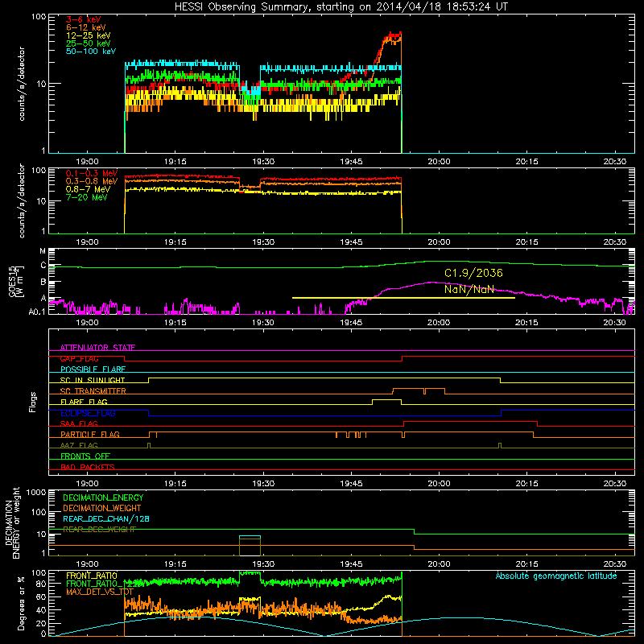Viewport: 644px width, 644px height.
Task: Click the yellow flare interval bar in GOES panel
Action: pos(403,298)
